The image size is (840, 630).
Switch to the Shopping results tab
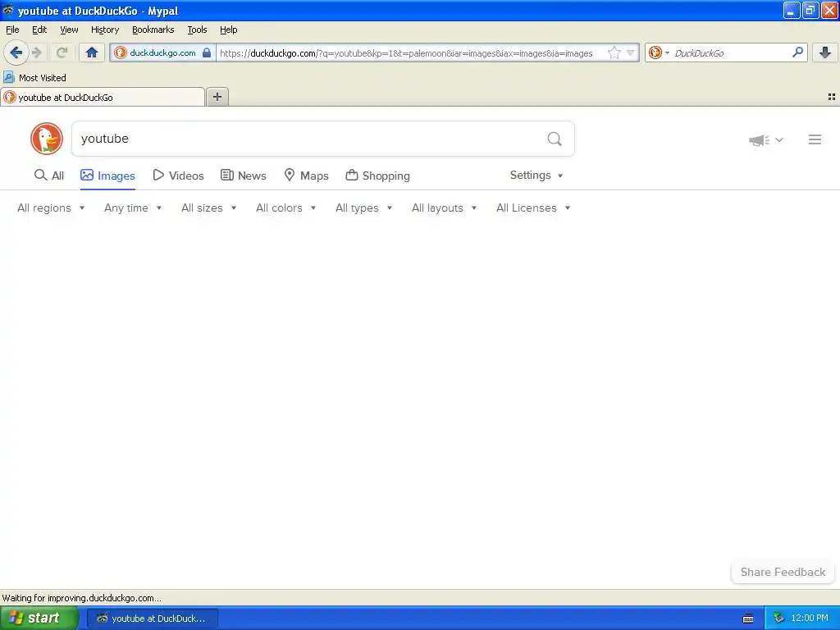[x=377, y=176]
